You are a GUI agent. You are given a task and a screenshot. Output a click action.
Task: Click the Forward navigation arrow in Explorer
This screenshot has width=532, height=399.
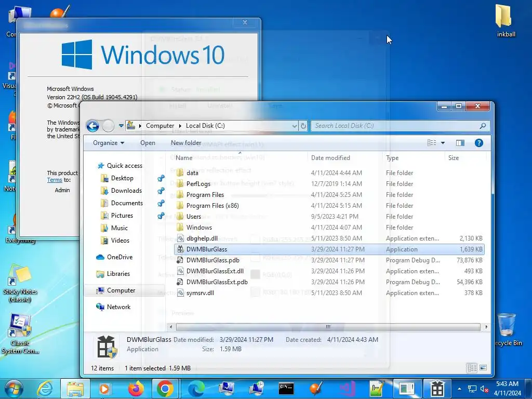point(108,126)
